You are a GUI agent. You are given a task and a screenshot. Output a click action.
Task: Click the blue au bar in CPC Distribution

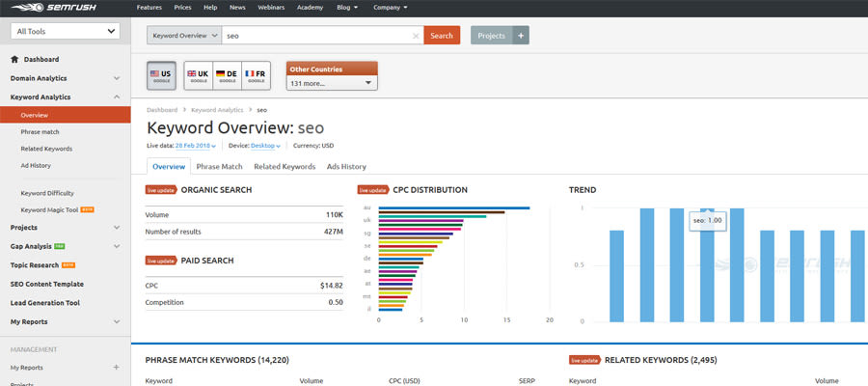454,207
